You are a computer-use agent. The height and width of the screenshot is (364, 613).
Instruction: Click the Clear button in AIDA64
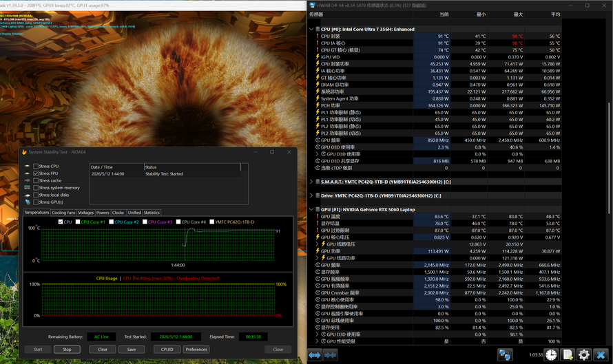pyautogui.click(x=103, y=350)
